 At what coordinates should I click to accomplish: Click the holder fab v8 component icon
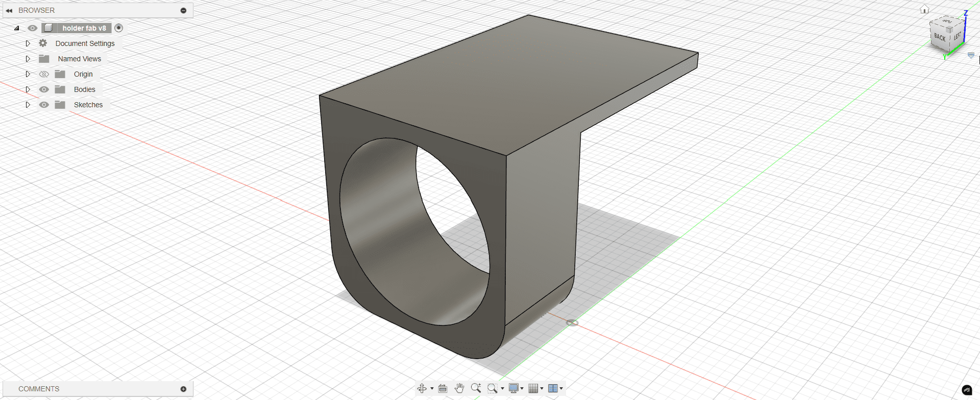(48, 28)
